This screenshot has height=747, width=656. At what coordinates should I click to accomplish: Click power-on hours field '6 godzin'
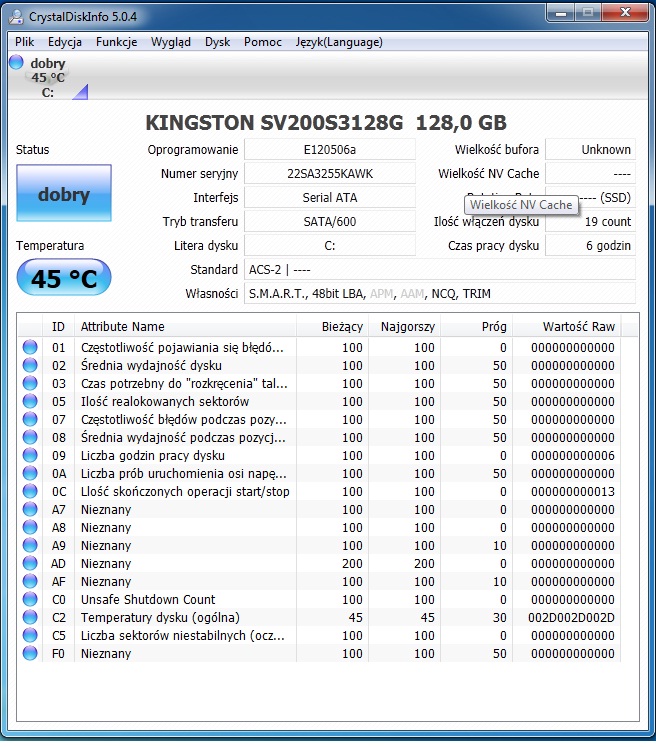pyautogui.click(x=590, y=245)
